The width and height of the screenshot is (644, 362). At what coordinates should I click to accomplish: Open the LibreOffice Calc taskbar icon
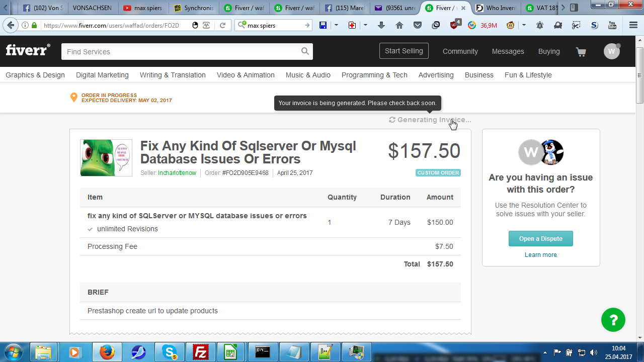click(x=231, y=352)
